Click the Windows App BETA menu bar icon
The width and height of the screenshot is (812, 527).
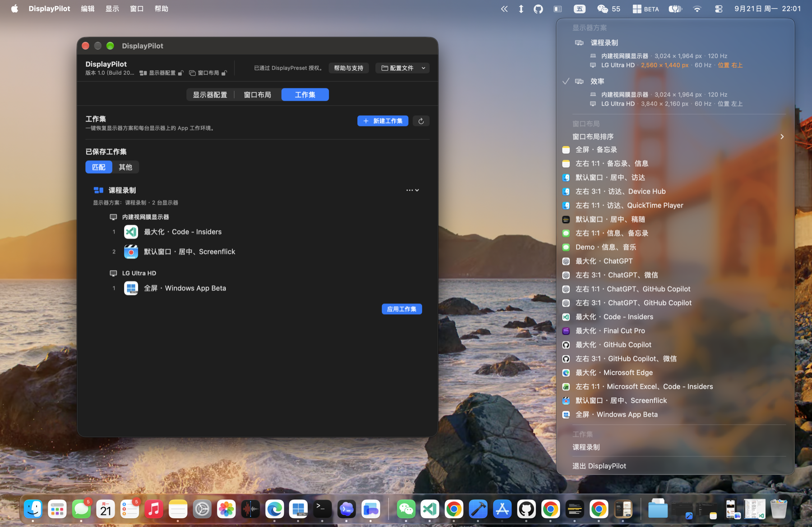(x=646, y=9)
